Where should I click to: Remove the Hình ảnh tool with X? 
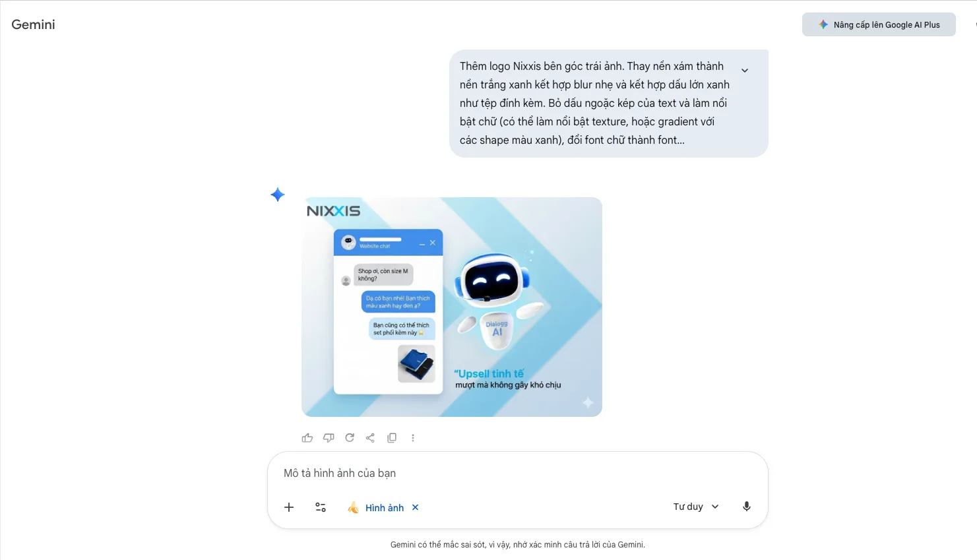coord(416,507)
